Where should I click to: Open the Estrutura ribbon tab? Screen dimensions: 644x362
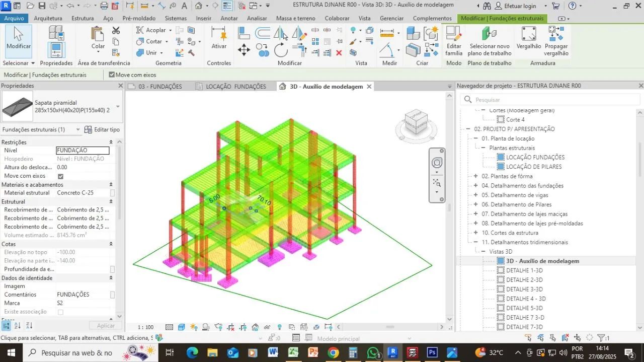pyautogui.click(x=83, y=18)
